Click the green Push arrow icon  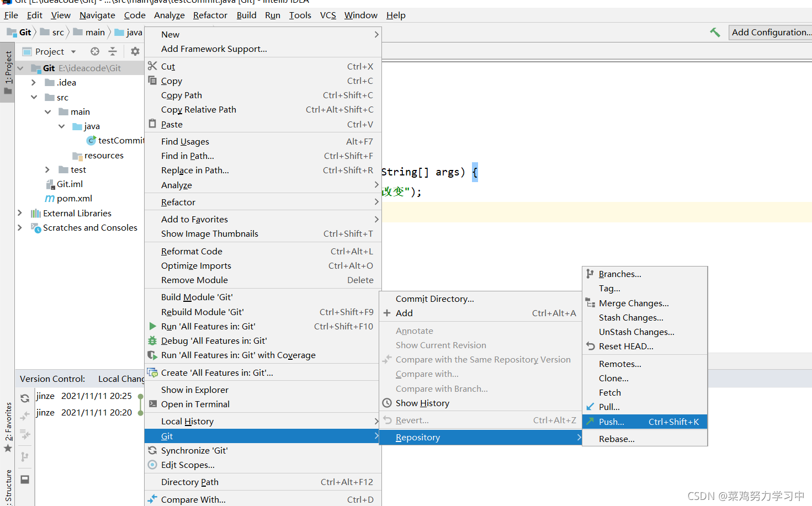[x=590, y=421]
